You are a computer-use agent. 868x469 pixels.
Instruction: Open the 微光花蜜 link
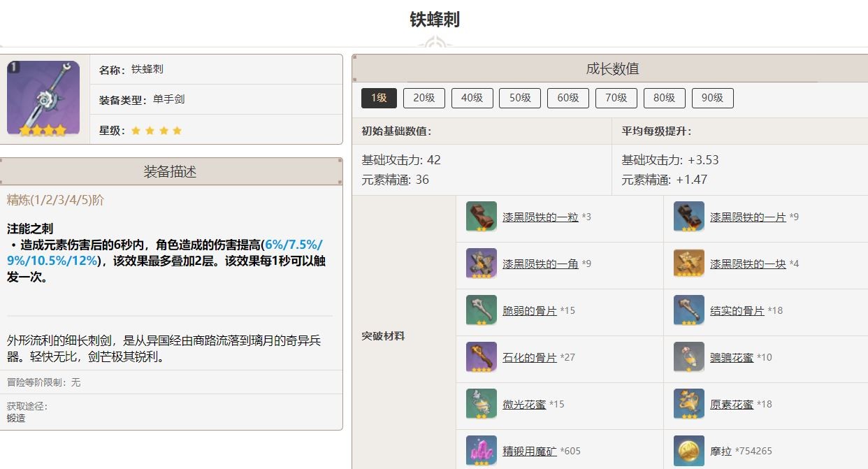[524, 405]
